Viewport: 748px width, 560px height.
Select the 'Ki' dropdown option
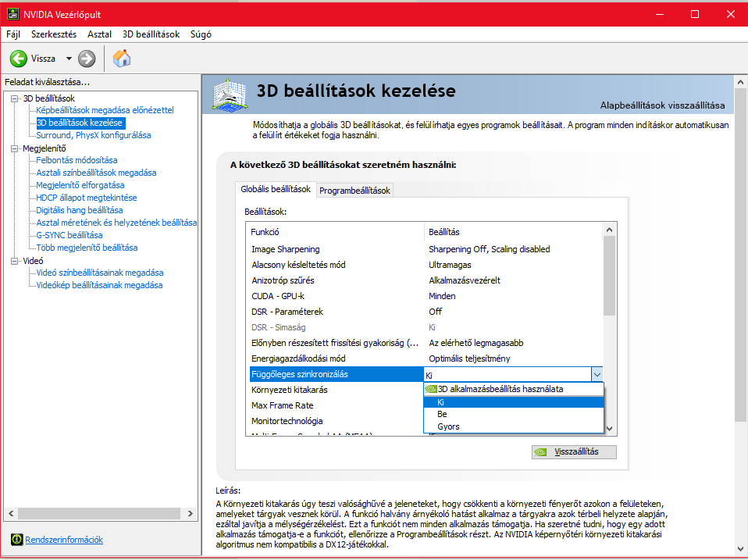[514, 402]
